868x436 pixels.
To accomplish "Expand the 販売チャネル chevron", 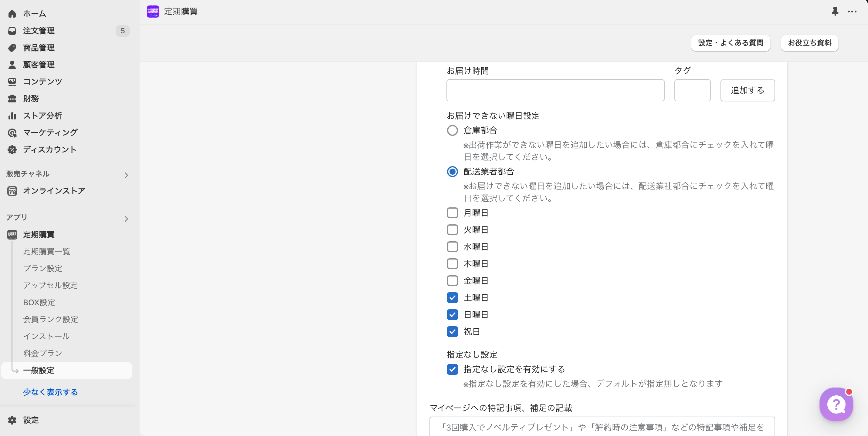I will tap(126, 175).
